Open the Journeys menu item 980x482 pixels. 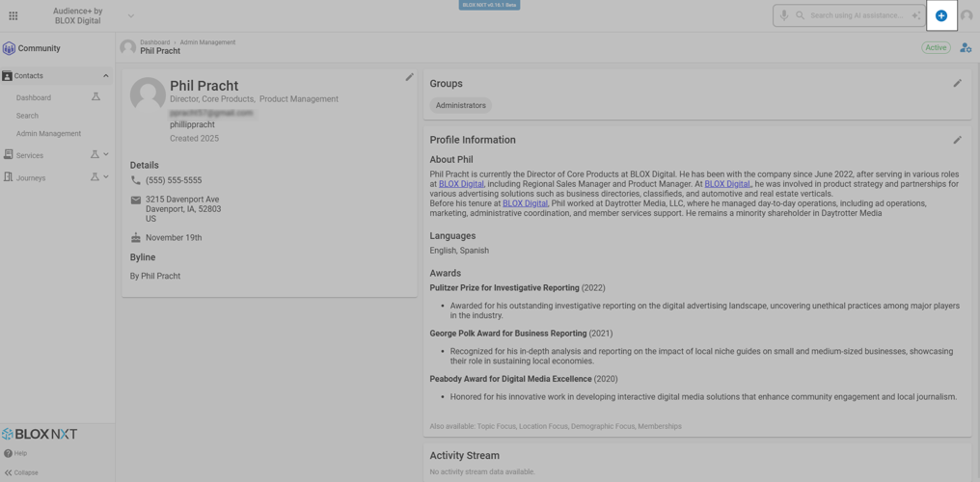tap(31, 178)
